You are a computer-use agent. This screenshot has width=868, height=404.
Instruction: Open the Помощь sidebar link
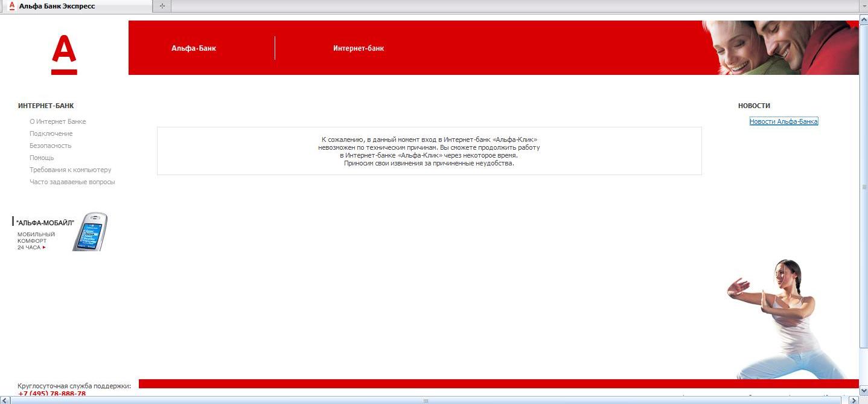42,158
